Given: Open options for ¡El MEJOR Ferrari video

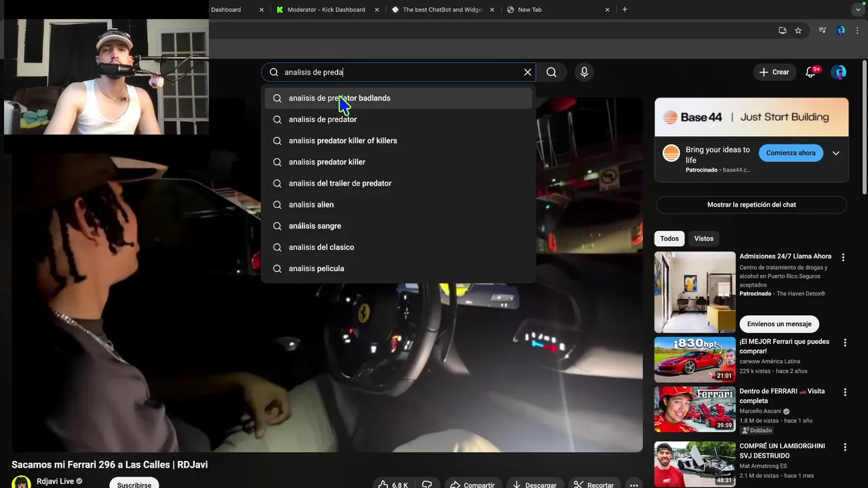Looking at the screenshot, I should pyautogui.click(x=845, y=343).
